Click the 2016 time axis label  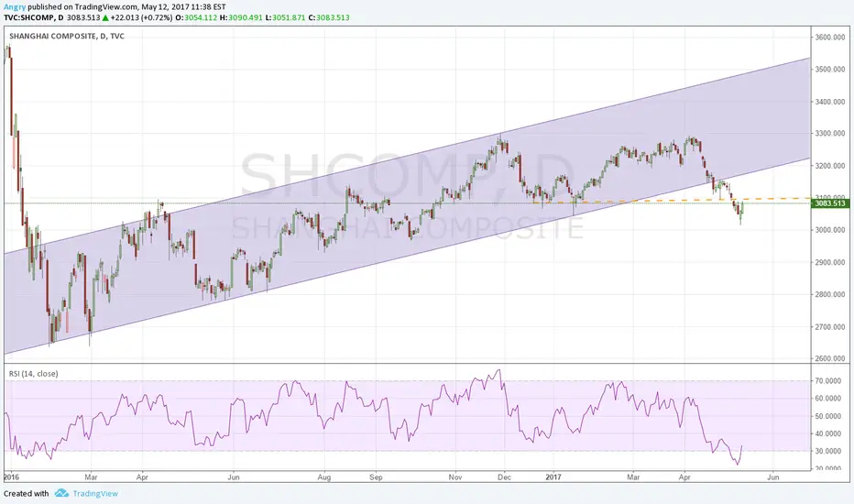click(11, 477)
